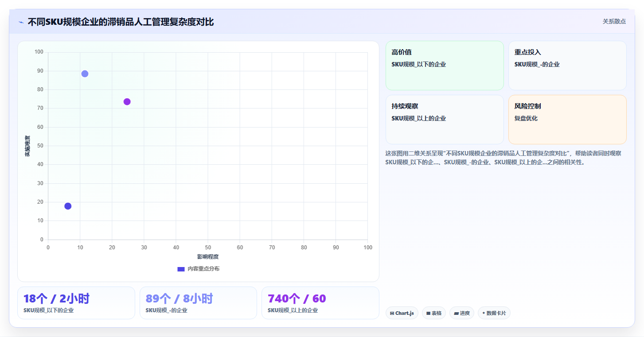Select the light blue data point near 88
Viewport: 644px width, 337px height.
pos(85,74)
